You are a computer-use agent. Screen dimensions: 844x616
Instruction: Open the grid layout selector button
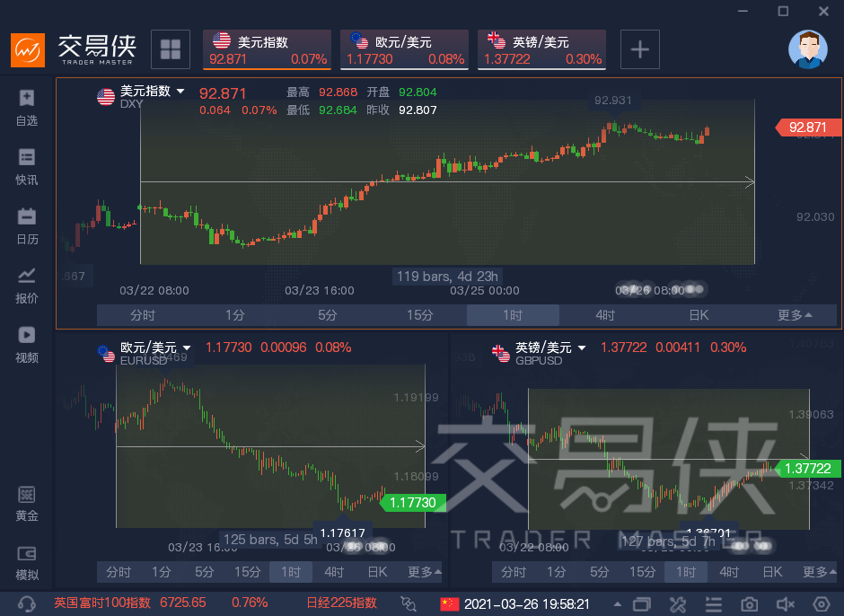click(171, 49)
